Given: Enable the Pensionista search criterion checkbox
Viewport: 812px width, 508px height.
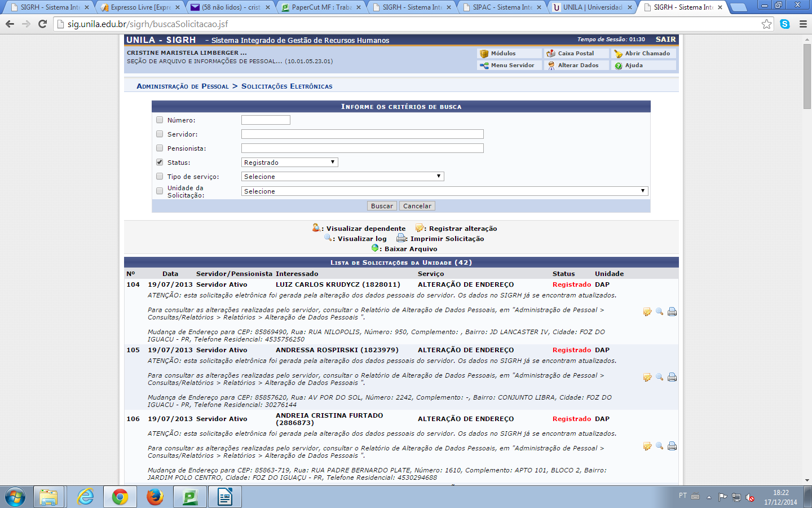Looking at the screenshot, I should tap(160, 148).
